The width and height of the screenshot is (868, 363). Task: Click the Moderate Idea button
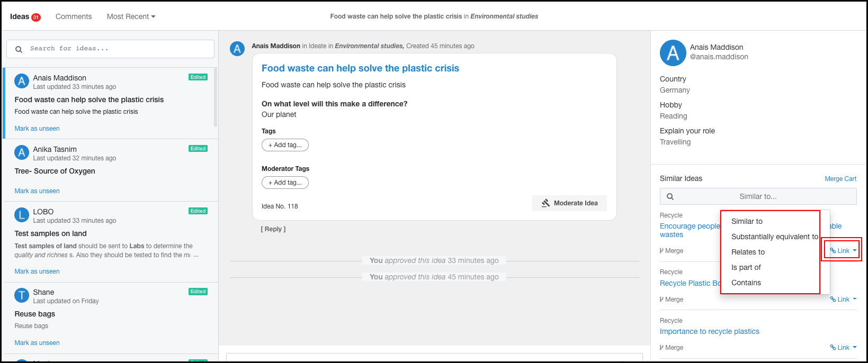tap(569, 203)
